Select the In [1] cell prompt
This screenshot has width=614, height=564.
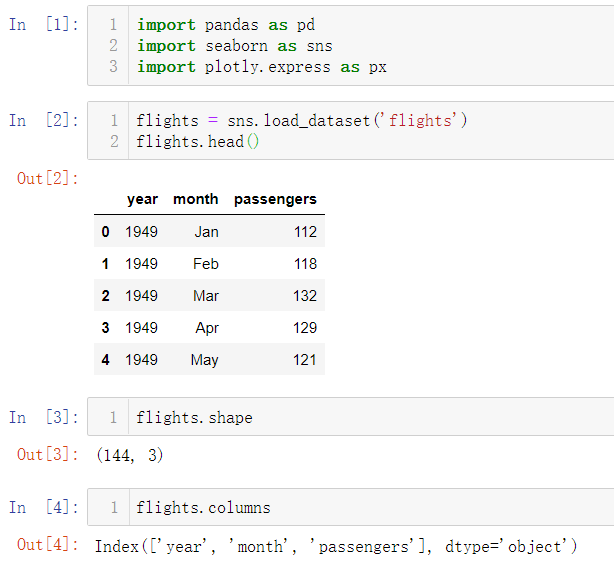(x=44, y=25)
